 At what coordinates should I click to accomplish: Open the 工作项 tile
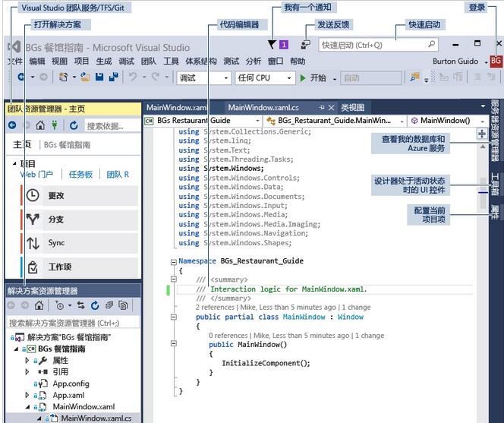tap(81, 267)
